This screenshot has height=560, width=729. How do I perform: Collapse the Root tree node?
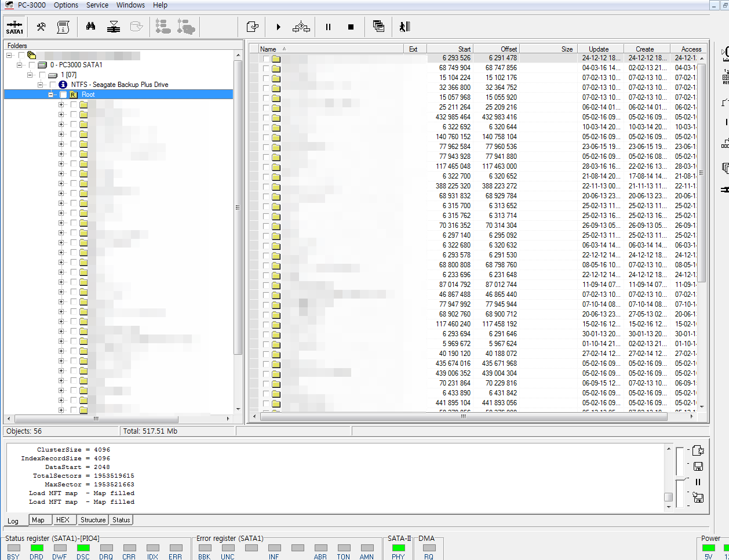coord(51,94)
